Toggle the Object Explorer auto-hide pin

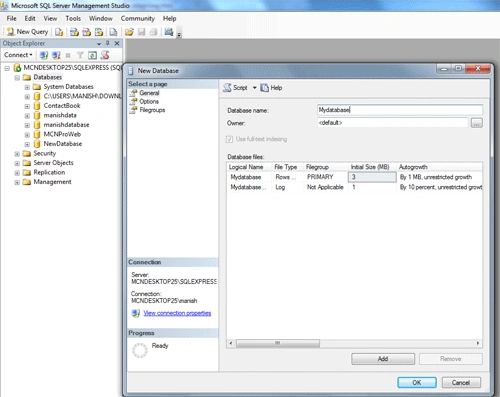click(107, 43)
